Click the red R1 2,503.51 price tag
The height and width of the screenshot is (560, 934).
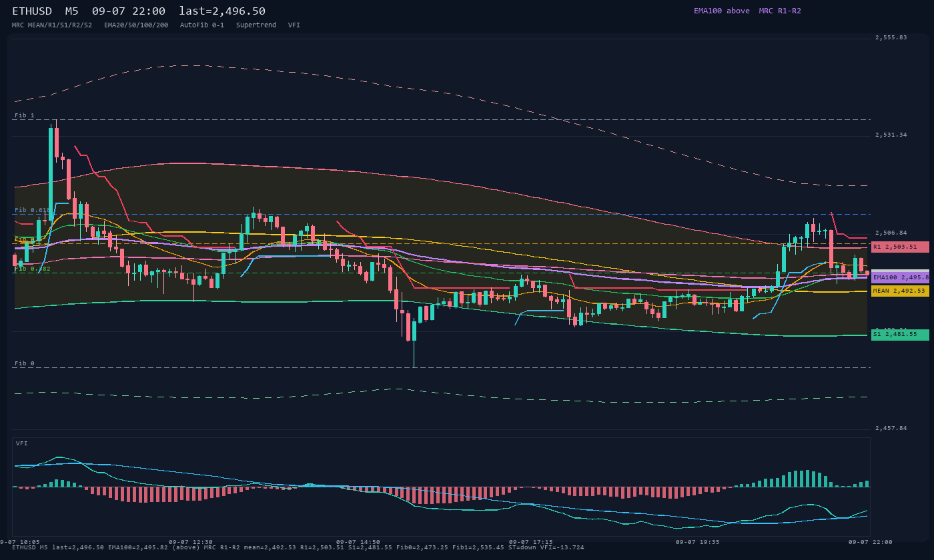click(900, 247)
